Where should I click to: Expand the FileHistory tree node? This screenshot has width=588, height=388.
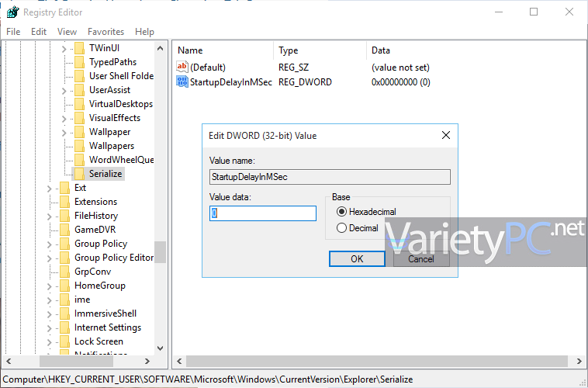pos(49,217)
